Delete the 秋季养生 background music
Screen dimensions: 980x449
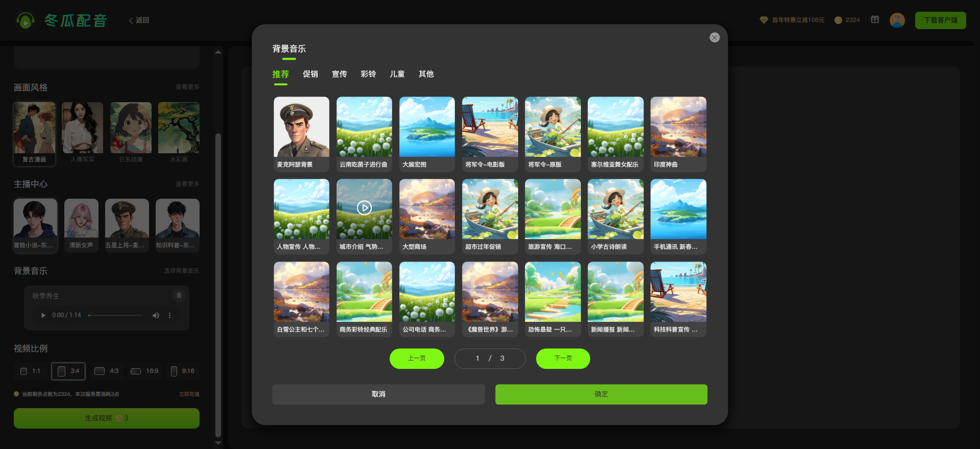pos(179,295)
